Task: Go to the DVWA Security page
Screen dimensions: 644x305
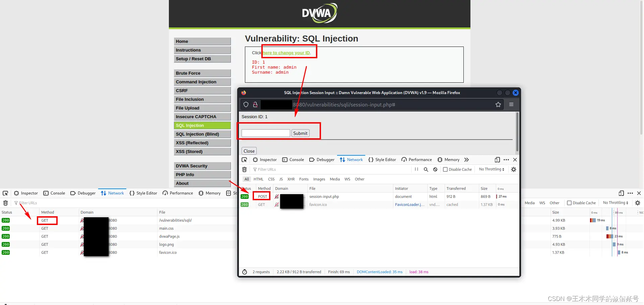Action: click(202, 166)
